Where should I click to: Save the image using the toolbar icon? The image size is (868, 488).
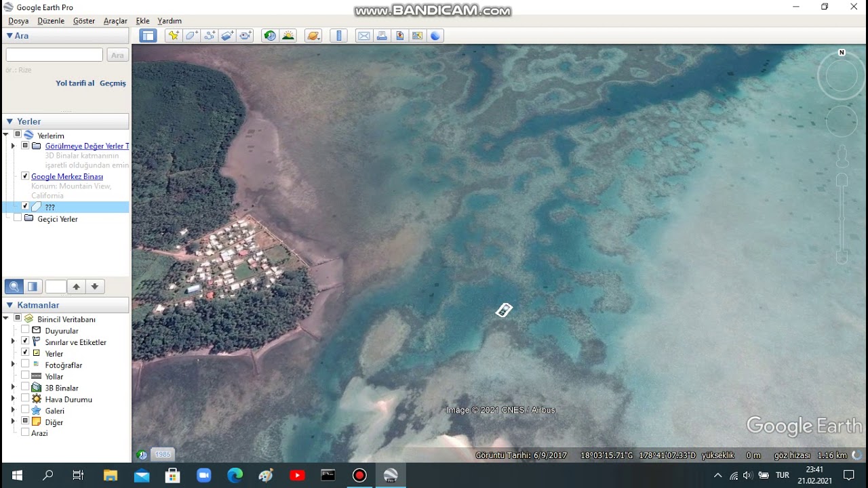pyautogui.click(x=399, y=36)
